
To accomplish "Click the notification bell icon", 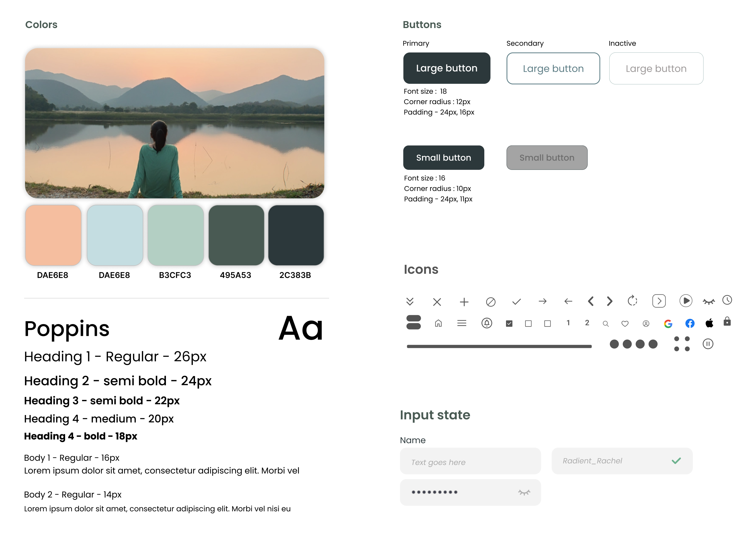I will click(487, 323).
